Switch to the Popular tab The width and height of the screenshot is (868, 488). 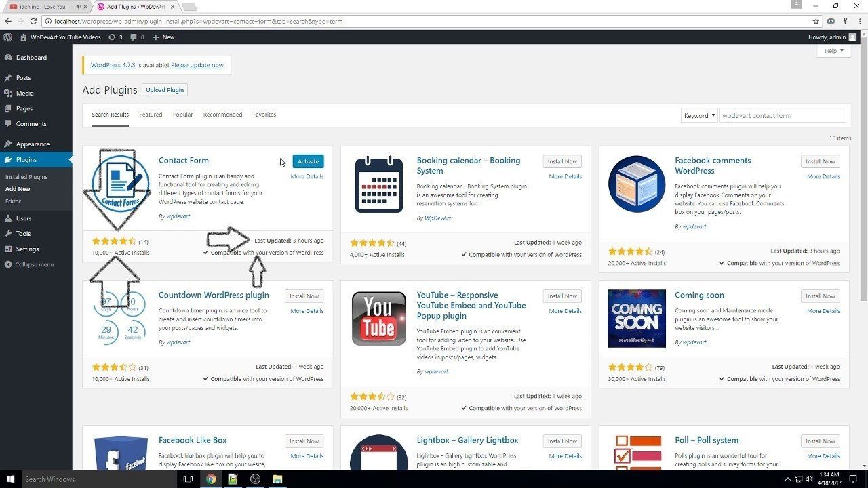pos(182,115)
